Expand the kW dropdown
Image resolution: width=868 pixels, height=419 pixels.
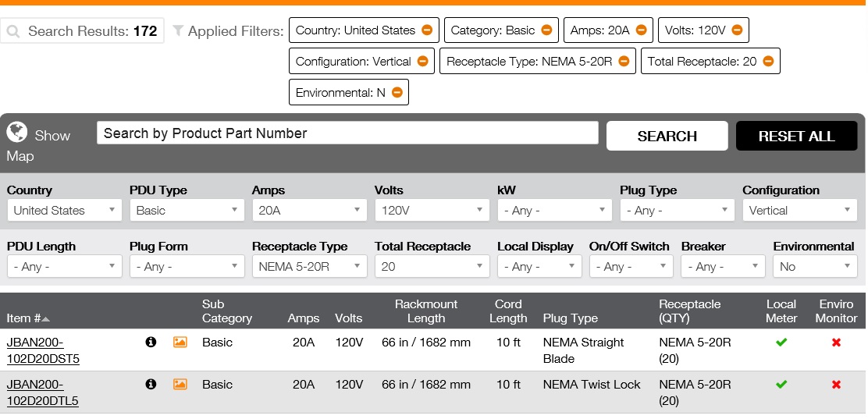554,211
